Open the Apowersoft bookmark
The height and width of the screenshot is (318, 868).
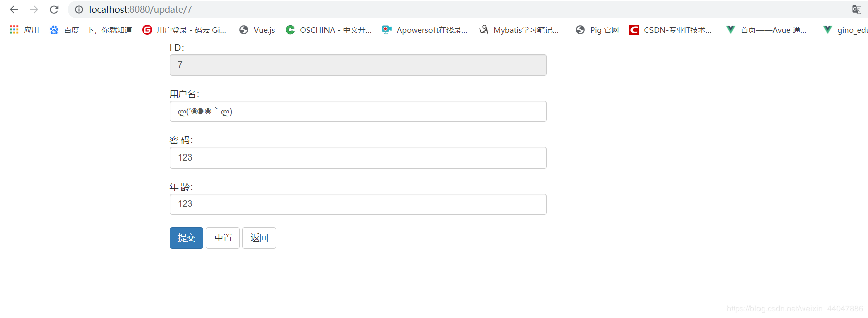point(424,30)
